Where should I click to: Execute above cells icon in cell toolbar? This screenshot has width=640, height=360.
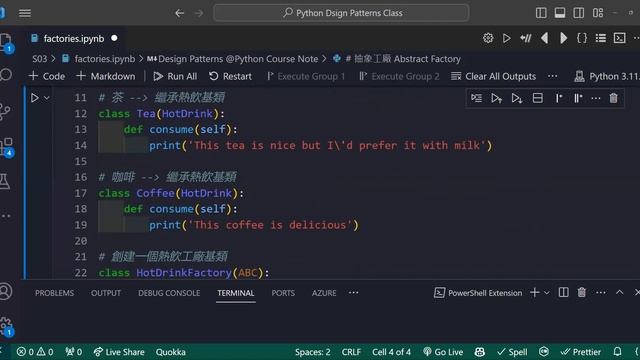click(496, 98)
